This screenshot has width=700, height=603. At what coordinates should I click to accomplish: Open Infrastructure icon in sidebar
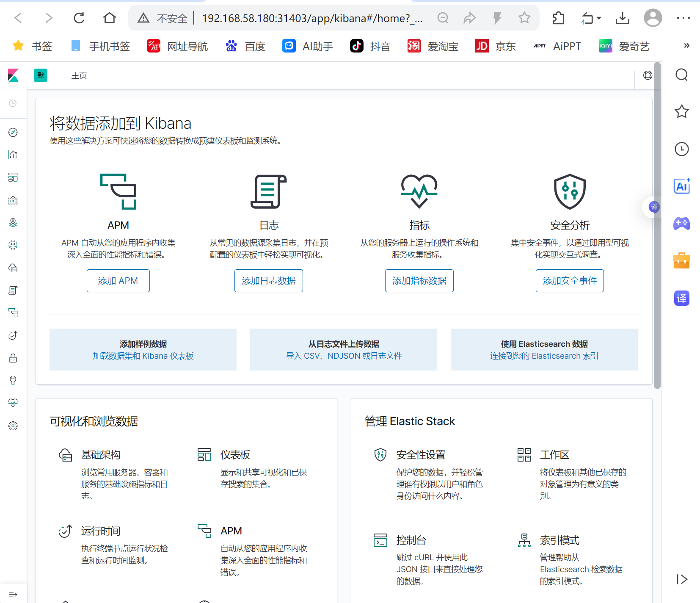click(13, 268)
